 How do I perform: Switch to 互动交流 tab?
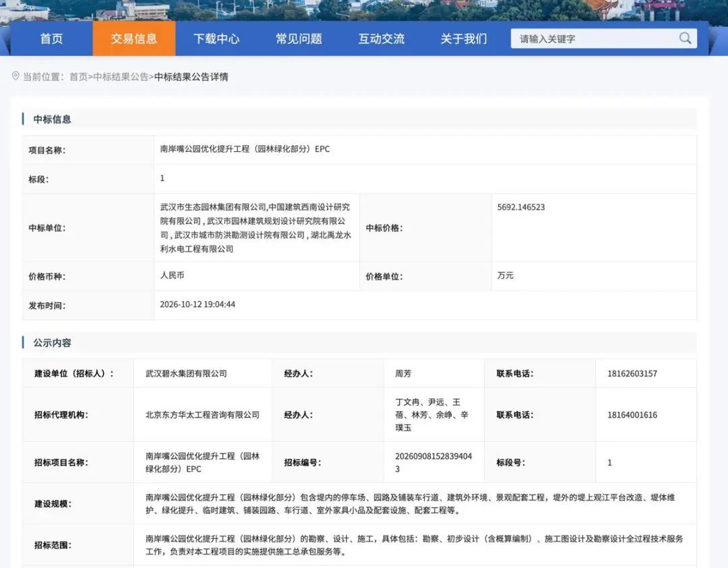(x=381, y=38)
